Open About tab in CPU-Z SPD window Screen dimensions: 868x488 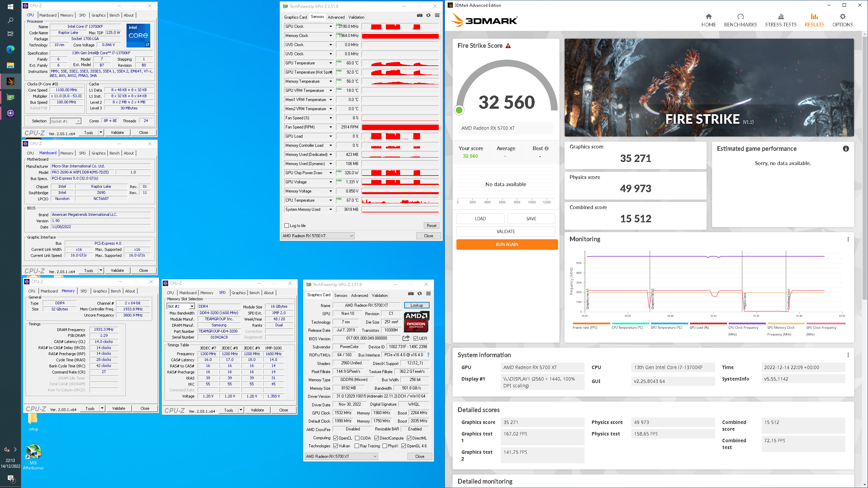point(269,293)
